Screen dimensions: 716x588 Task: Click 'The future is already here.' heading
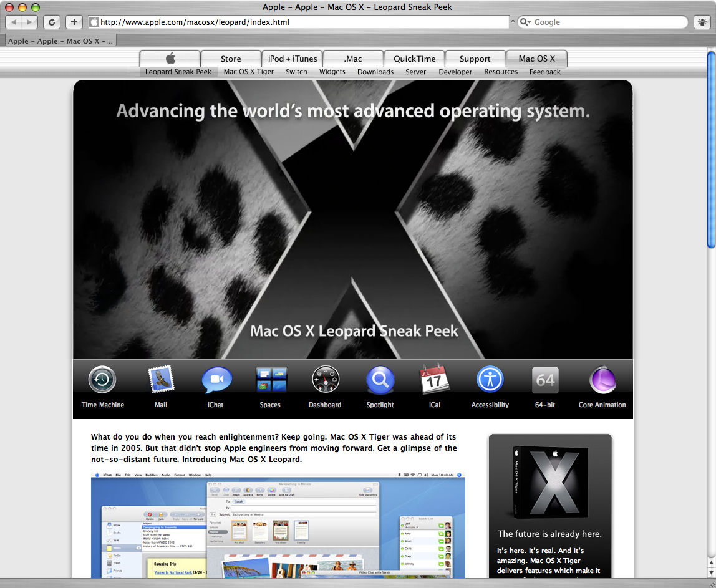(550, 534)
